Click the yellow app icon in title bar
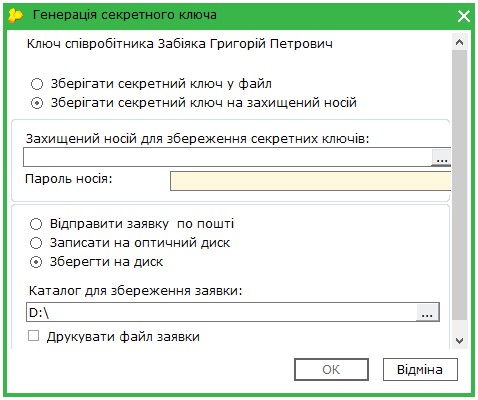The image size is (478, 400). [x=15, y=15]
